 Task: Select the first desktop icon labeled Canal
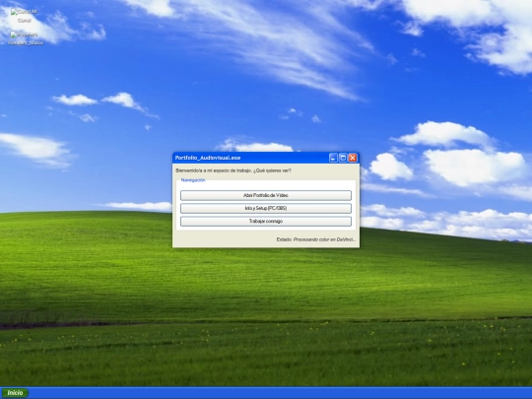24,16
